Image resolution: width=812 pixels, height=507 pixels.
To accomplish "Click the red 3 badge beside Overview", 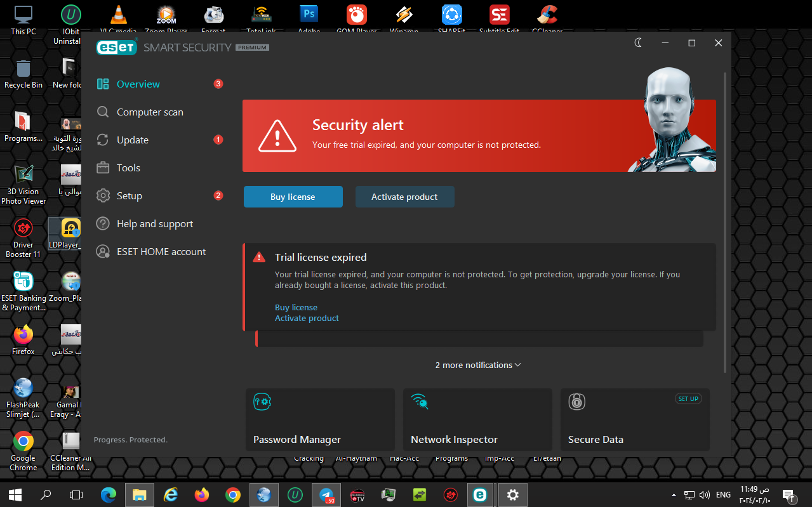I will [218, 84].
